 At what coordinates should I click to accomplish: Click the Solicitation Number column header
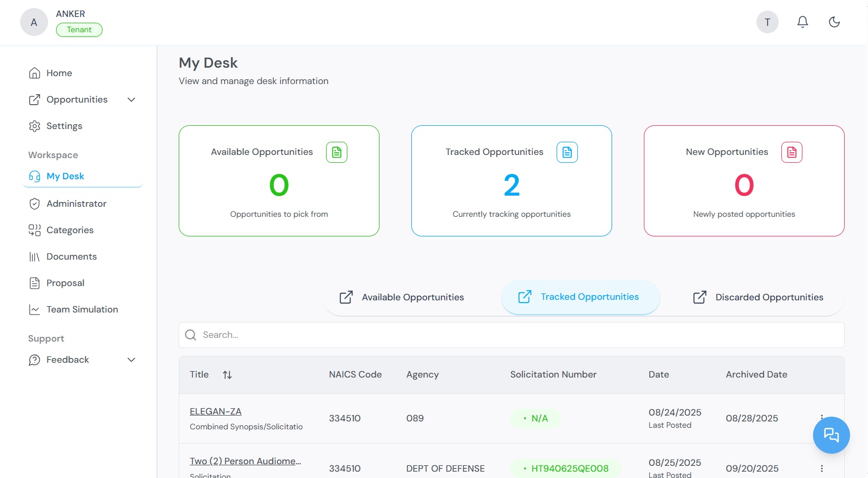click(x=553, y=374)
